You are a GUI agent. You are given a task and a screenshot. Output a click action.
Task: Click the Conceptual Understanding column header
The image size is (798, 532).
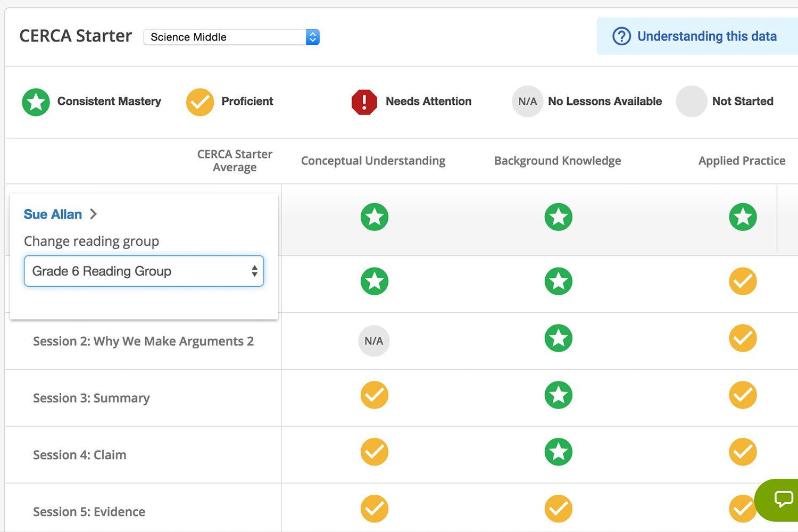coord(373,161)
